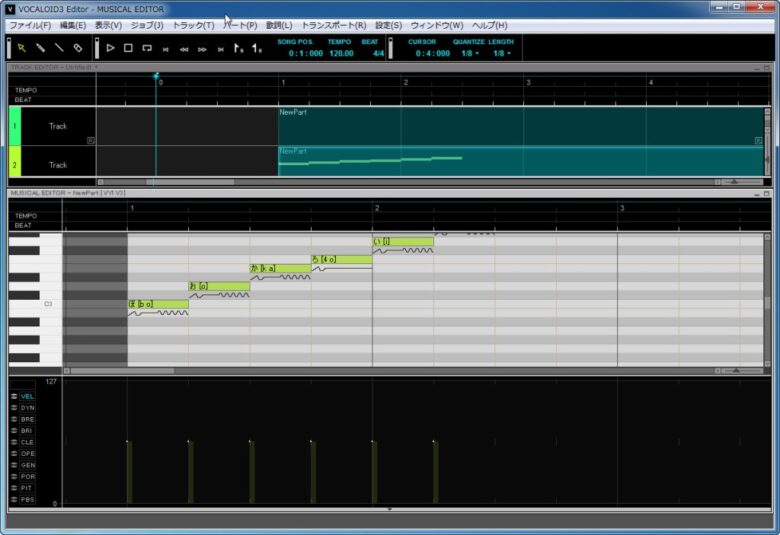Select the NewPart on Track 2
This screenshot has width=780, height=535.
coord(520,162)
